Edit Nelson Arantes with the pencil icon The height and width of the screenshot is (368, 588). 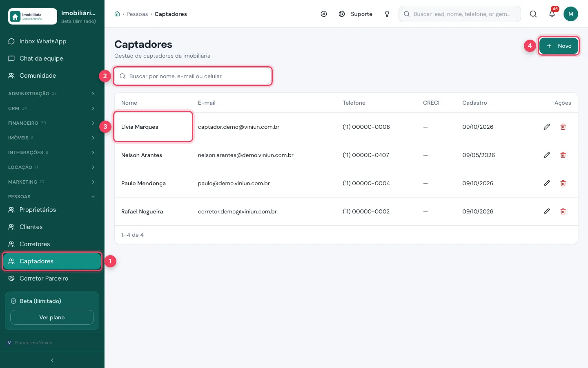(x=547, y=155)
